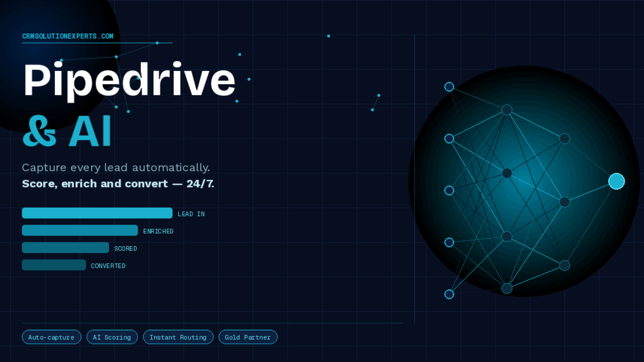644x362 pixels.
Task: Click the LEAD IN label
Action: pyautogui.click(x=191, y=214)
